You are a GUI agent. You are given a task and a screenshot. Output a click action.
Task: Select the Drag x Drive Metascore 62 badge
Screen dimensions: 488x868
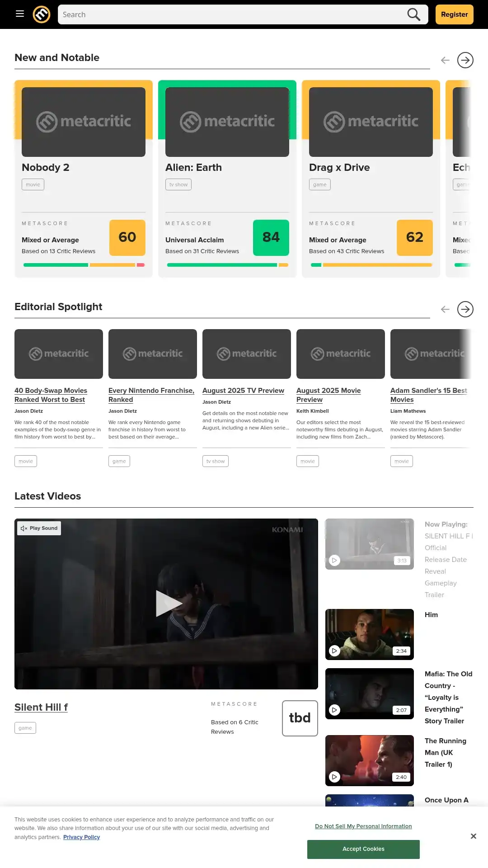pyautogui.click(x=415, y=238)
